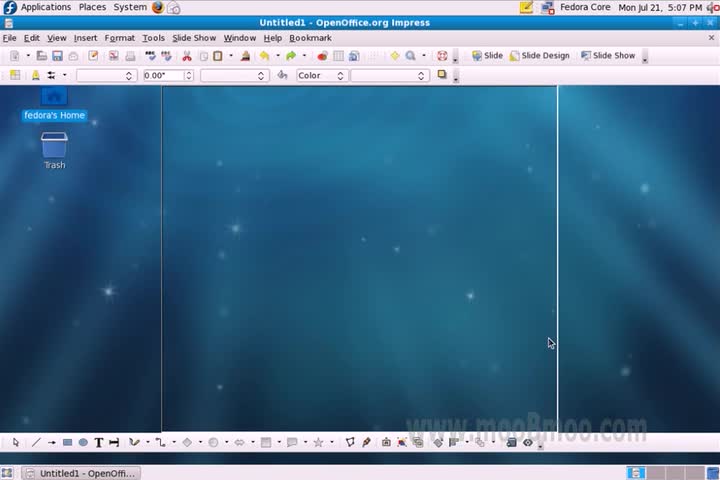Start presentation with Slide Show button
720x480 pixels.
608,56
